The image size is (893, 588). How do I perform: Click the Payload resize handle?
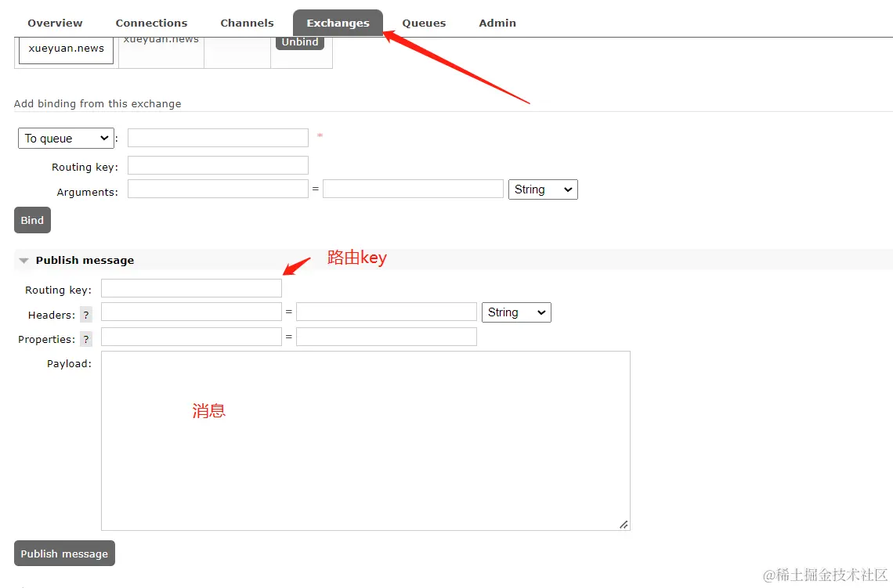tap(624, 525)
